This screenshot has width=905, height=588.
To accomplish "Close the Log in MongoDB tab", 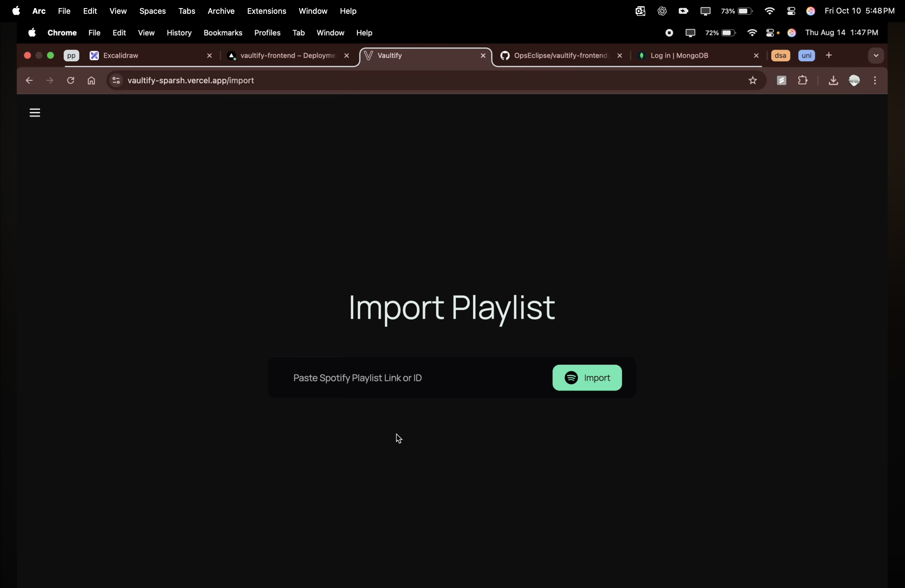I will (756, 56).
